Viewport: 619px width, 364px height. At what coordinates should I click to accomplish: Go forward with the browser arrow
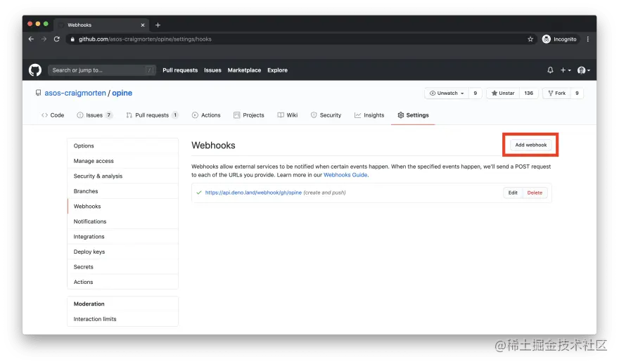(x=44, y=39)
